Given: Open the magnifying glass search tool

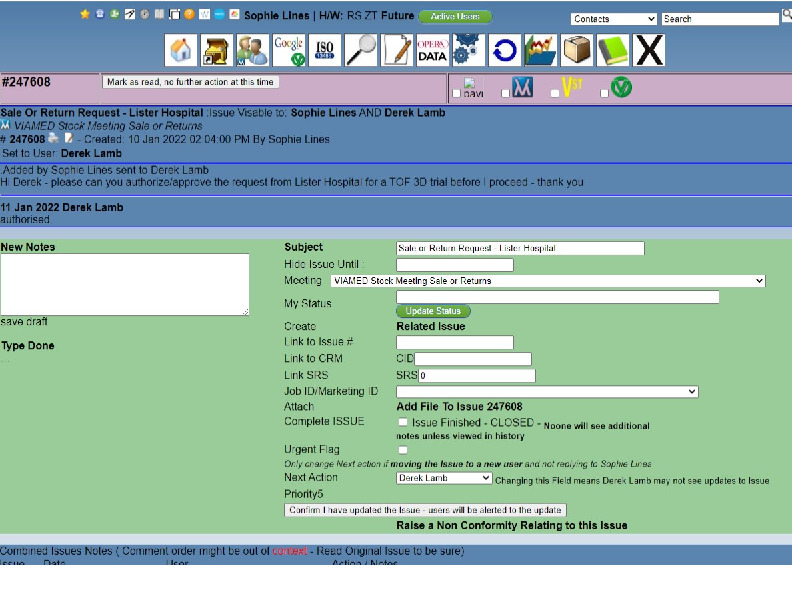Looking at the screenshot, I should tap(361, 50).
